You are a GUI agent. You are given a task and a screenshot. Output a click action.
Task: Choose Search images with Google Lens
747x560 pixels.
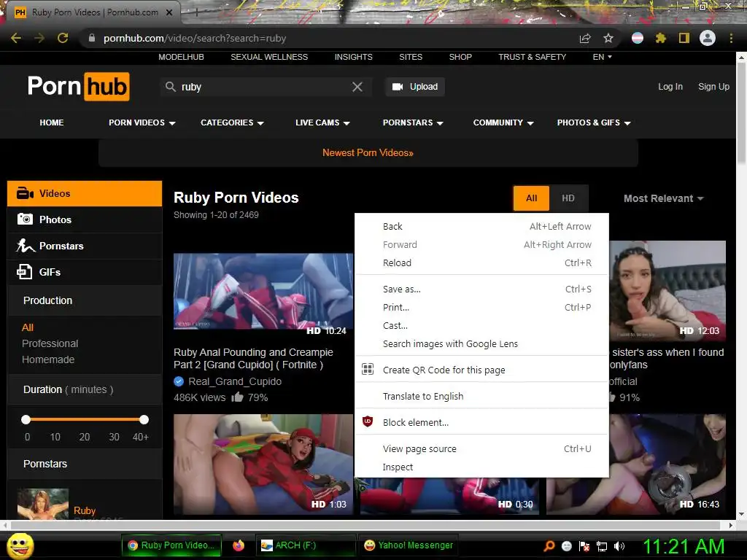[x=481, y=343]
